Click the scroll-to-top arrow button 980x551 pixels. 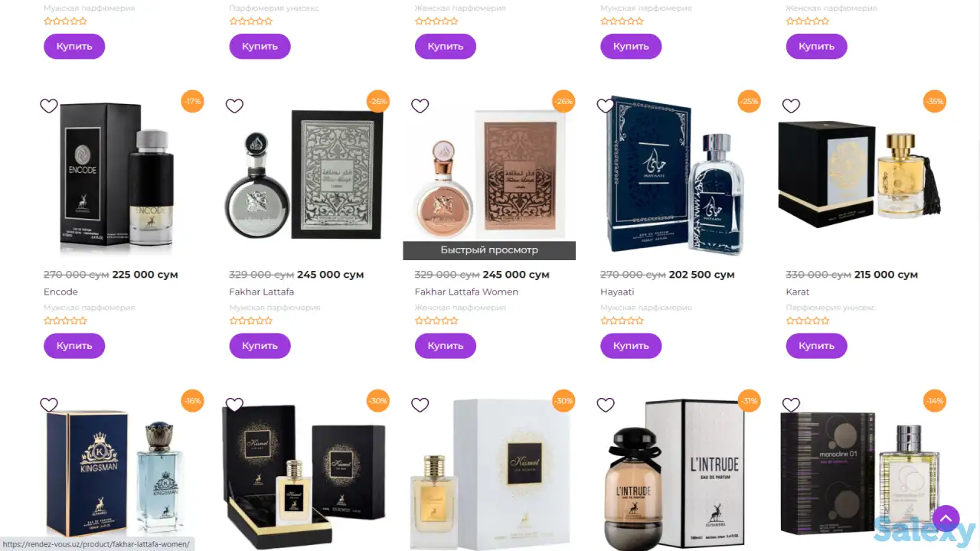946,519
